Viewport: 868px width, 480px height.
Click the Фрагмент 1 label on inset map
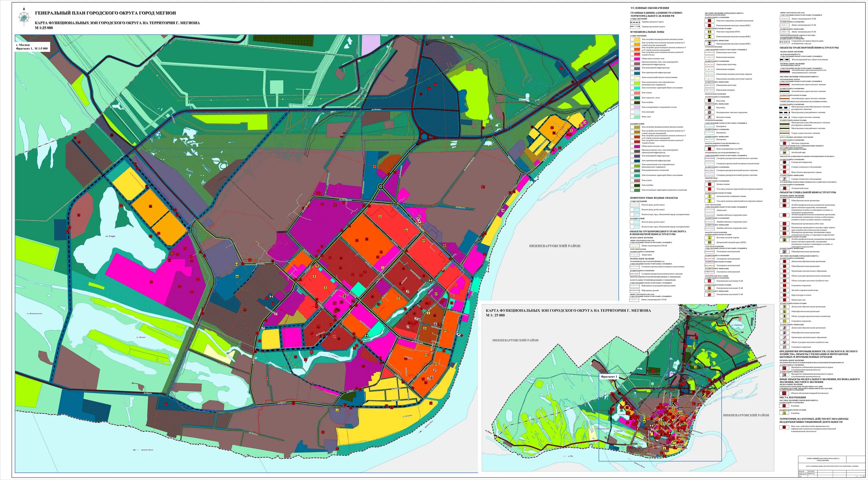(x=609, y=377)
